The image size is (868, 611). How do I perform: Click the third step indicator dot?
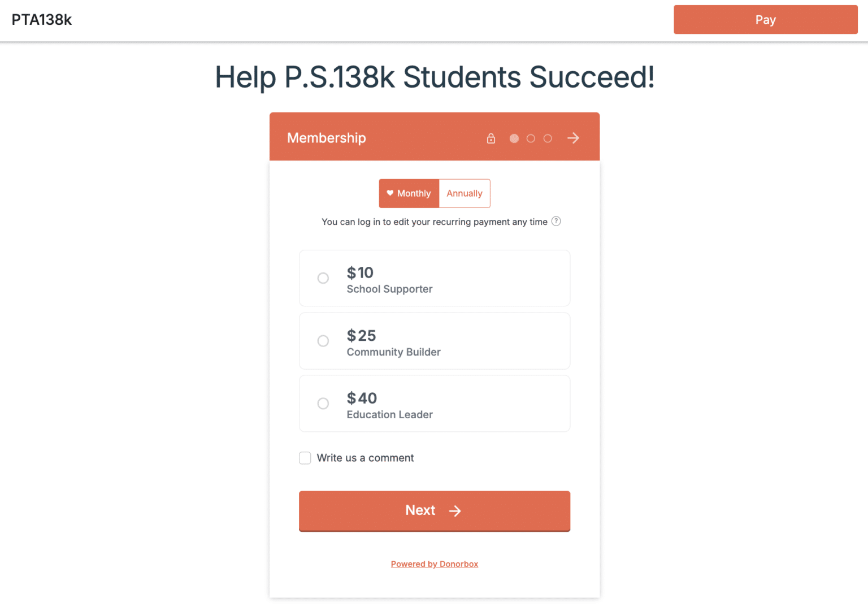pyautogui.click(x=548, y=138)
